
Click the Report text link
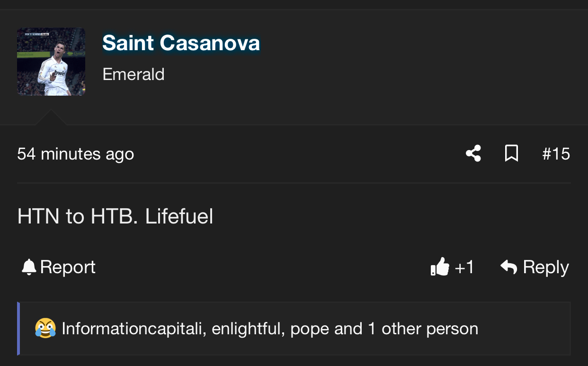[x=68, y=267]
